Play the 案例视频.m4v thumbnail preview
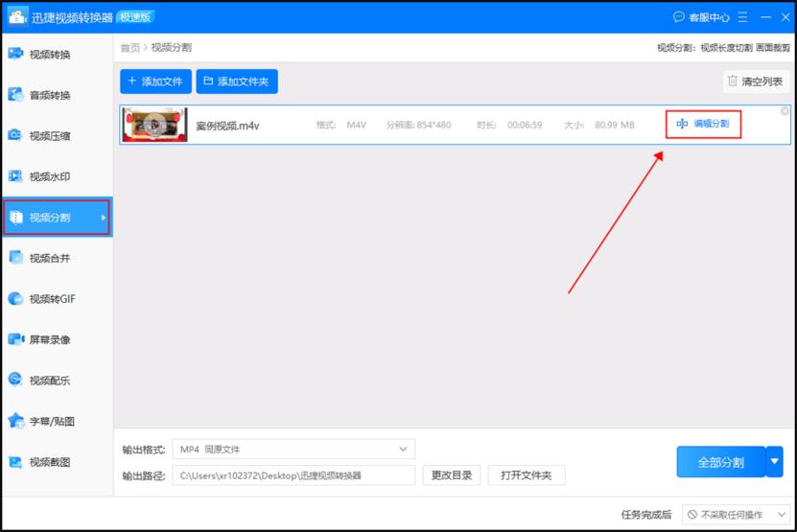The width and height of the screenshot is (797, 532). pyautogui.click(x=154, y=125)
